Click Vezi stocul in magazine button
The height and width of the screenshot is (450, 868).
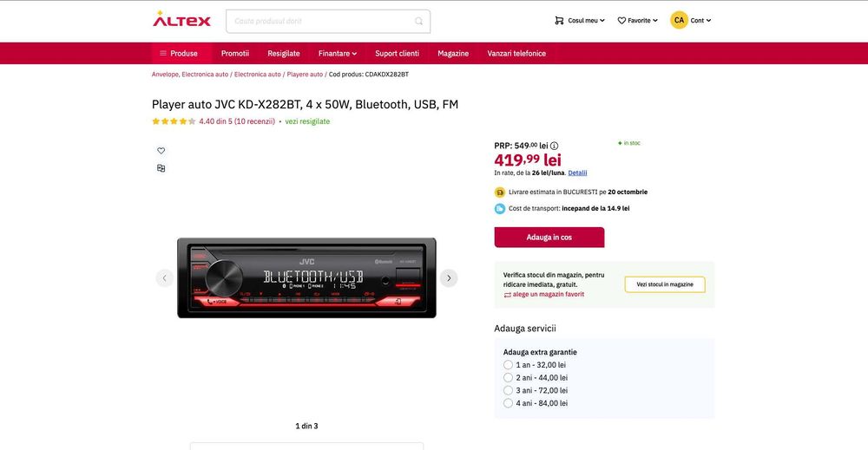(665, 284)
